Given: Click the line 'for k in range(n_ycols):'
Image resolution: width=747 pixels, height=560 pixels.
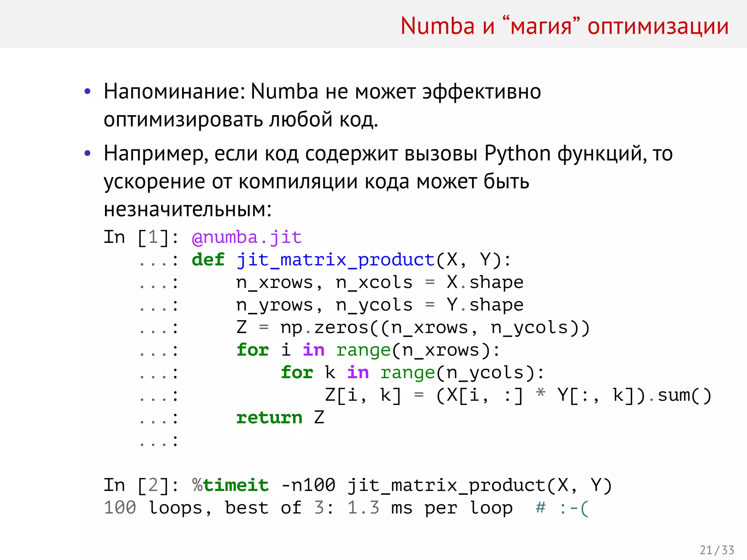Looking at the screenshot, I should (413, 373).
